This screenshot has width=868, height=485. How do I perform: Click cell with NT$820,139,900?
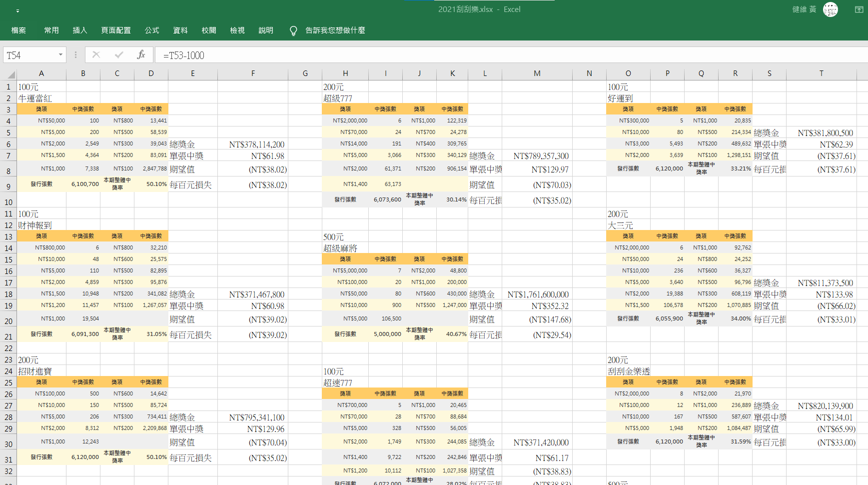point(821,405)
